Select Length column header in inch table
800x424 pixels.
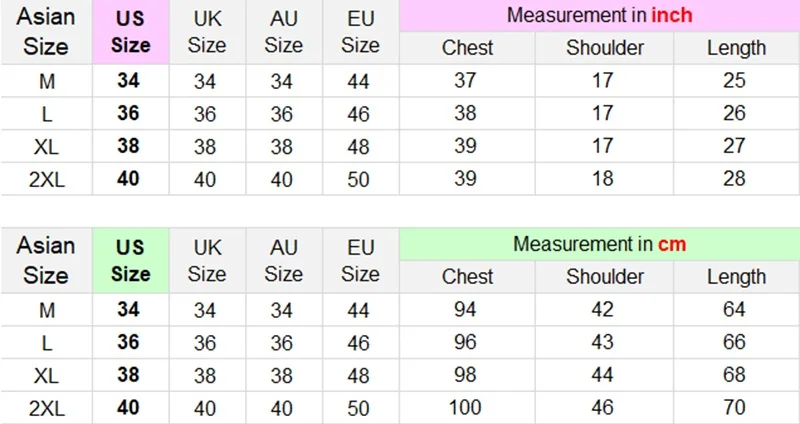point(735,48)
